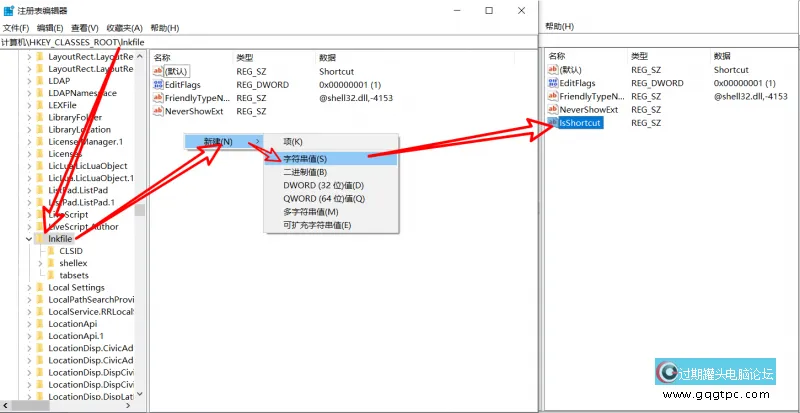The width and height of the screenshot is (800, 413).
Task: Collapse the lnkfile tree node
Action: [27, 239]
